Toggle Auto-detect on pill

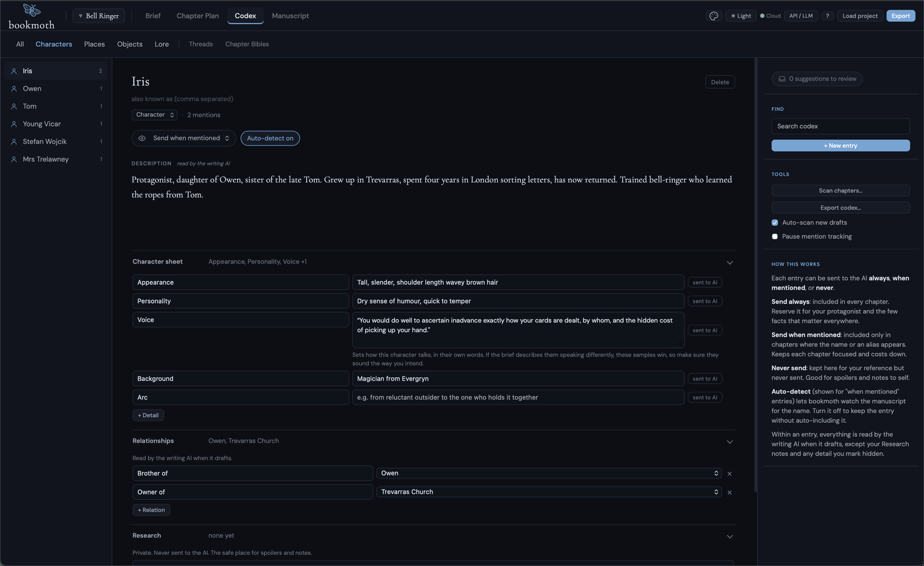pos(270,138)
